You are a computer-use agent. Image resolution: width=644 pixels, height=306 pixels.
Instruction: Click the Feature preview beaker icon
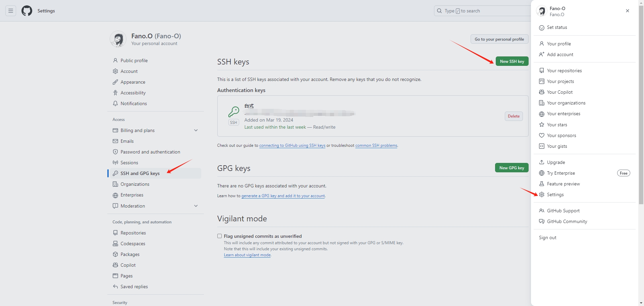(x=542, y=184)
